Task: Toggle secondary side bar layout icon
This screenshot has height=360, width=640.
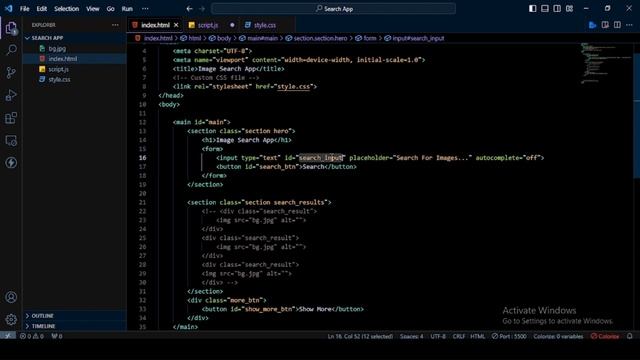Action: 557,9
